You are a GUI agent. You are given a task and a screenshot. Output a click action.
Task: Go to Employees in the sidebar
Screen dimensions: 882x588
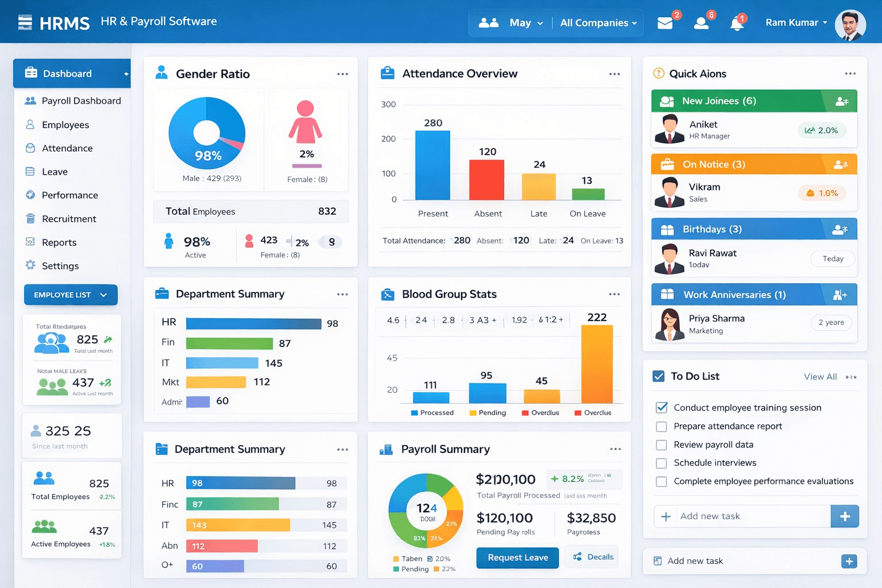57,125
